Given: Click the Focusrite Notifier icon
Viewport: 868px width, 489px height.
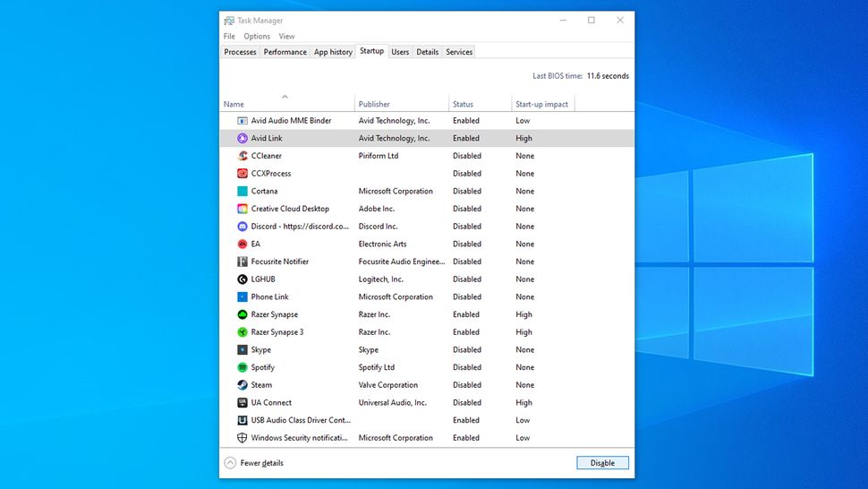Looking at the screenshot, I should (242, 262).
